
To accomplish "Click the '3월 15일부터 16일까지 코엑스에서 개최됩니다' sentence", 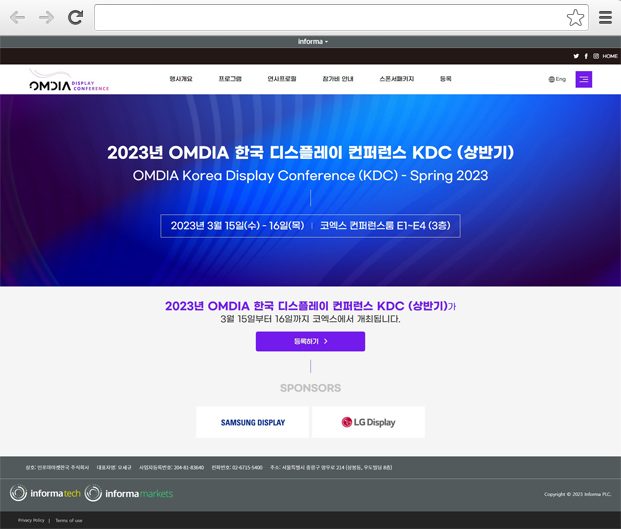I will 310,319.
